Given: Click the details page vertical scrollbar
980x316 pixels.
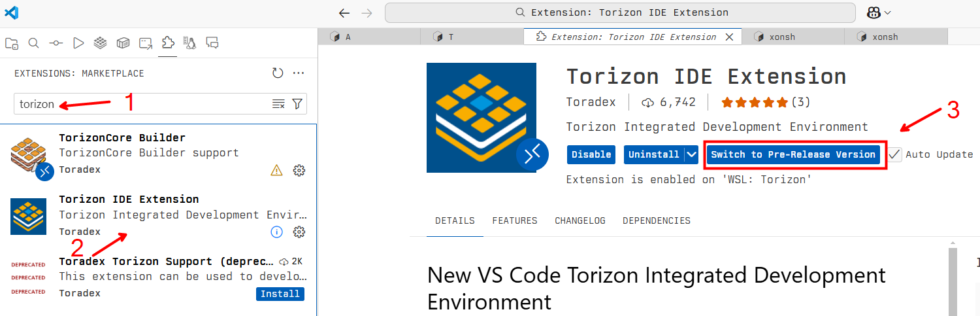Looking at the screenshot, I should pyautogui.click(x=953, y=281).
